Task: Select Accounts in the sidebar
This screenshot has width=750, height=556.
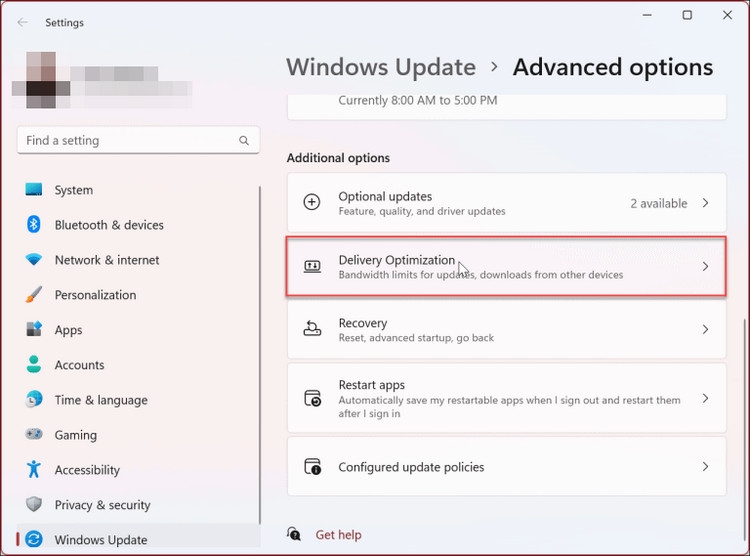Action: [138, 365]
